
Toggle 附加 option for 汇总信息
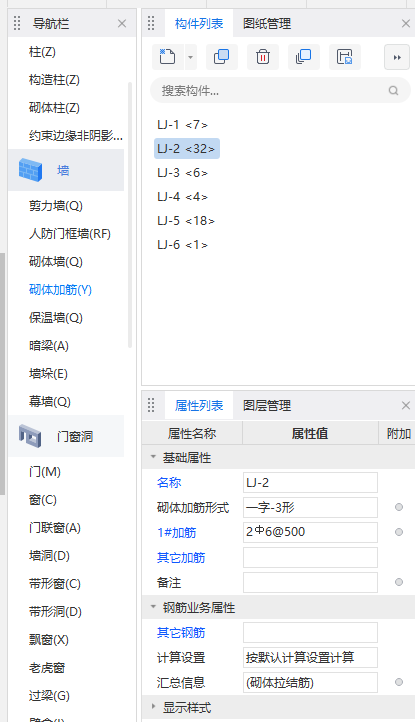[399, 682]
